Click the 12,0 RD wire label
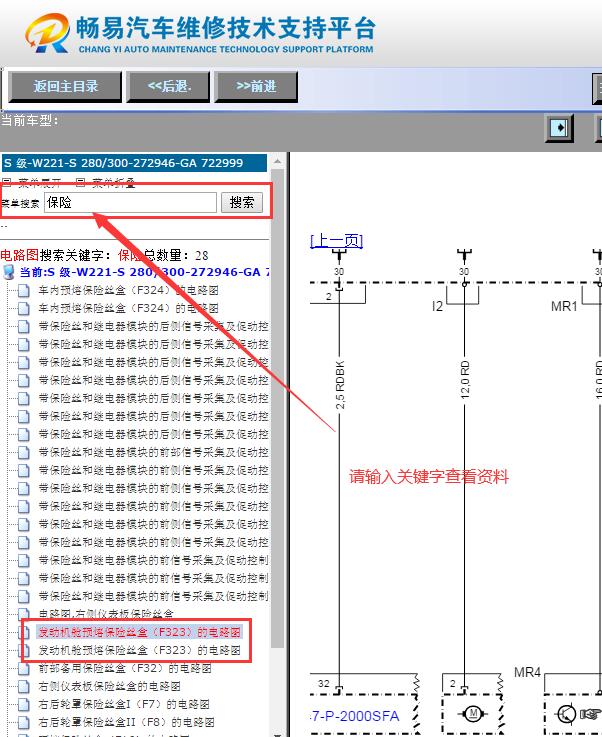Viewport: 602px width, 737px height. pyautogui.click(x=464, y=380)
